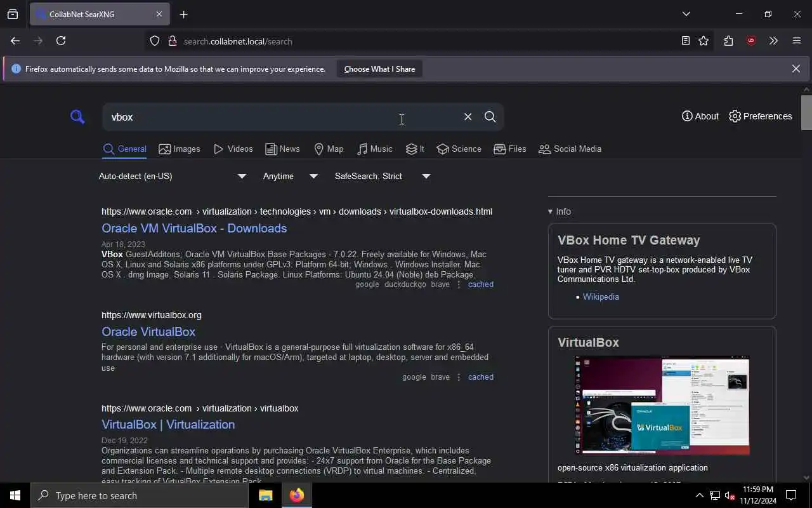Collapse the Info sidebar section
The width and height of the screenshot is (812, 508).
click(560, 211)
